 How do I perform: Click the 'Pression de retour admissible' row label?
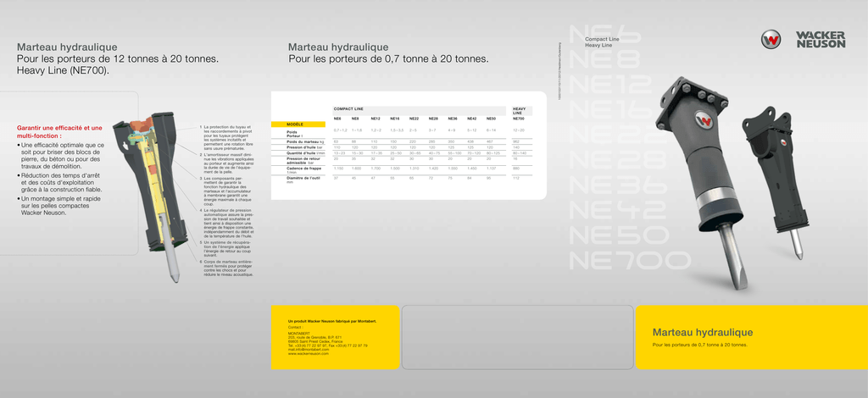tap(303, 161)
